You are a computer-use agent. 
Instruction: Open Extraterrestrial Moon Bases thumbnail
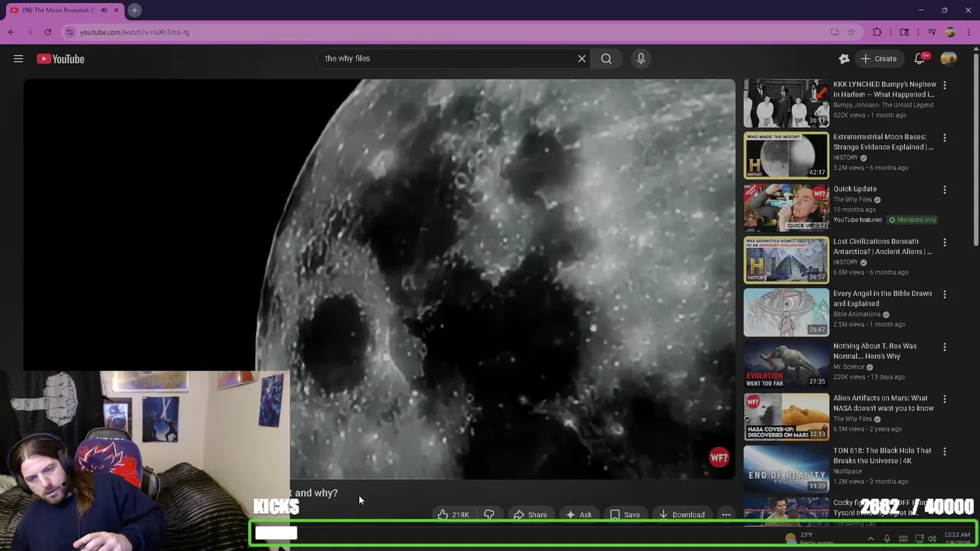(x=786, y=155)
